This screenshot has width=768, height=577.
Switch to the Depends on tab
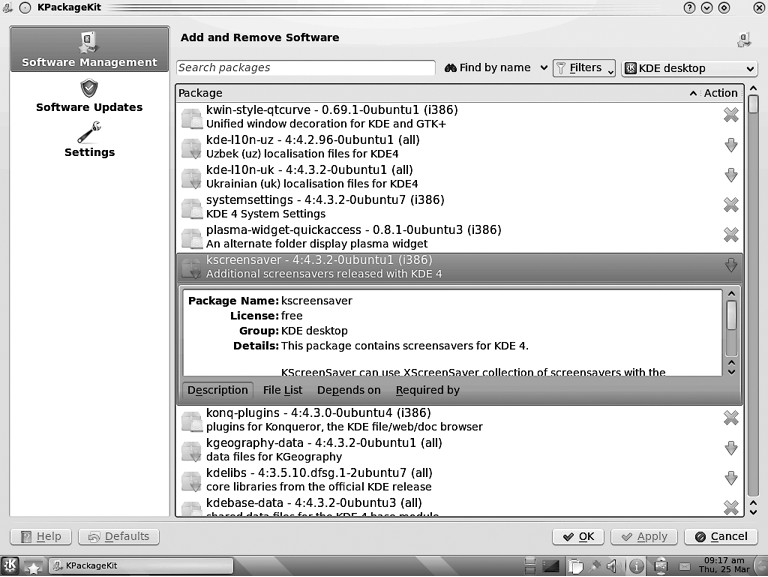pos(348,390)
